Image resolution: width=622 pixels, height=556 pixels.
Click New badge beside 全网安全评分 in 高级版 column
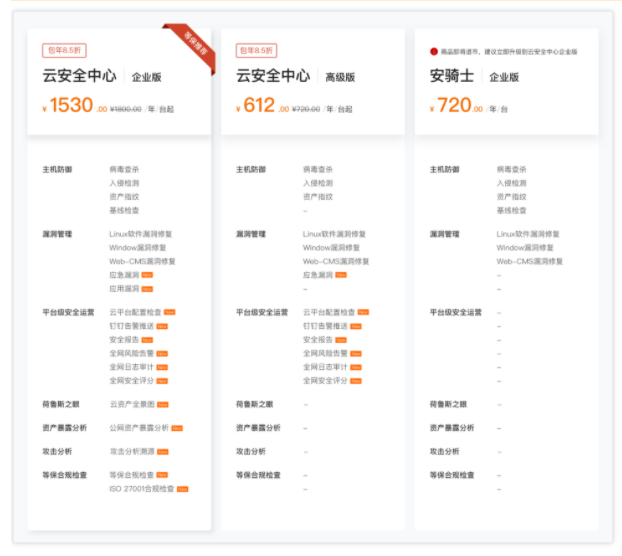356,381
